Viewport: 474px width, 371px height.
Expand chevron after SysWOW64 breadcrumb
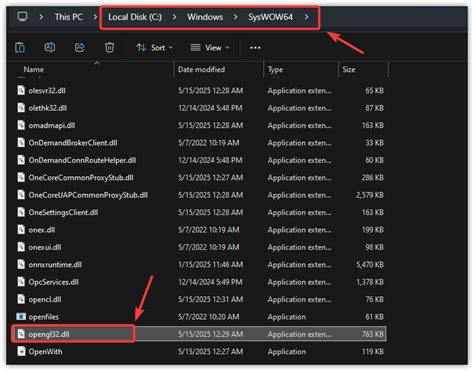point(306,17)
